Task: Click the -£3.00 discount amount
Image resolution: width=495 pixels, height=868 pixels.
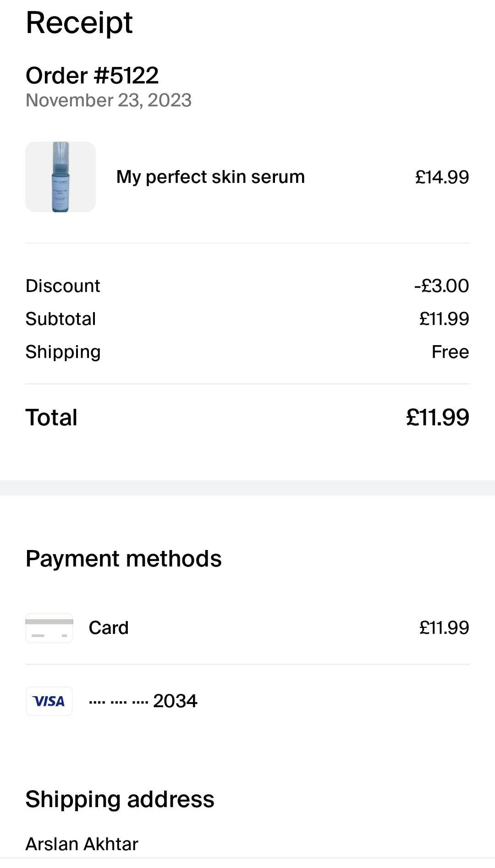Action: click(441, 286)
